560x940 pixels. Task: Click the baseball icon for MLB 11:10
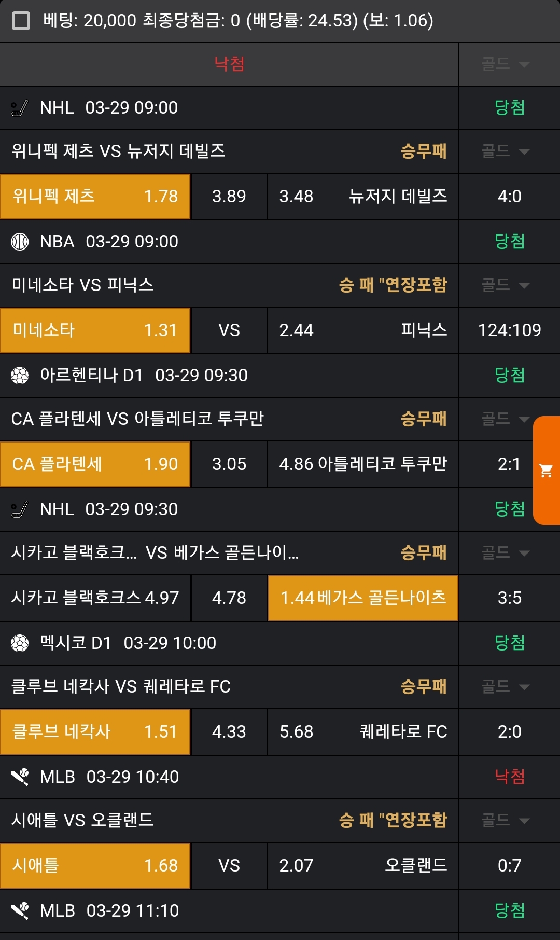pyautogui.click(x=20, y=911)
